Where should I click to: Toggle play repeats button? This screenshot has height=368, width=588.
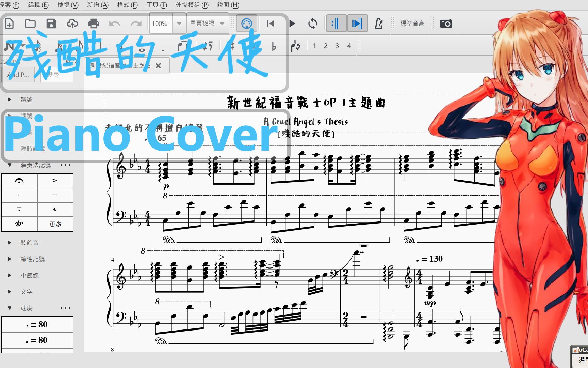tap(336, 24)
